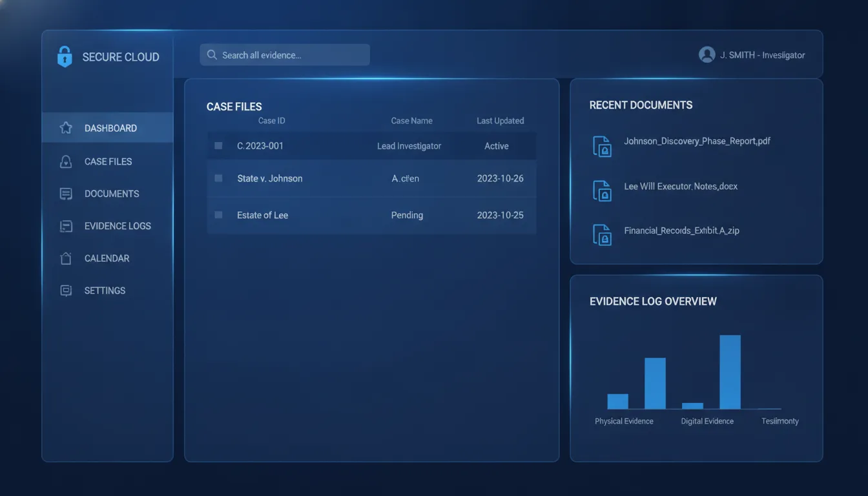Check the box for row C.2023-001
The image size is (868, 496).
[218, 146]
